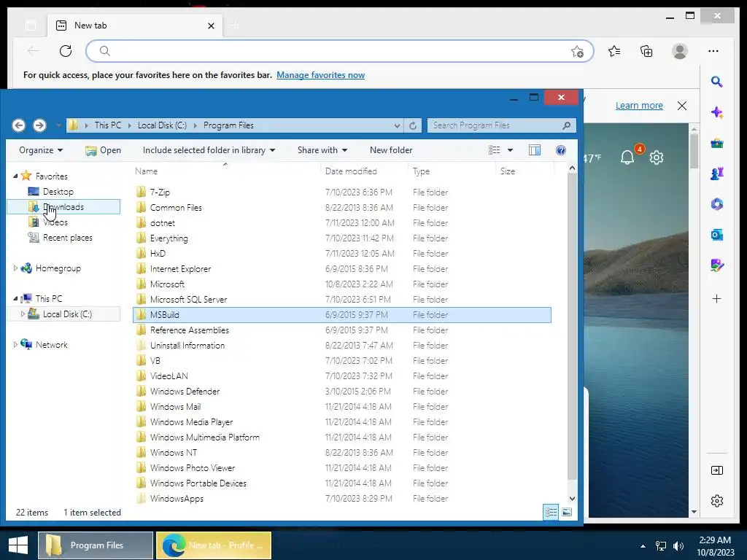Viewport: 747px width, 560px height.
Task: Click Explorer's Back navigation arrow
Action: pos(18,125)
